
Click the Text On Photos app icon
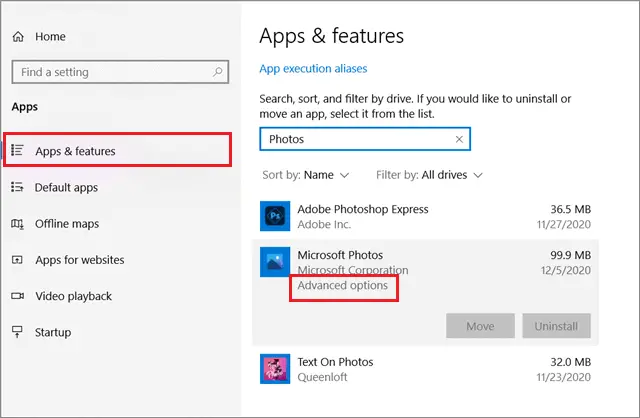click(x=275, y=369)
